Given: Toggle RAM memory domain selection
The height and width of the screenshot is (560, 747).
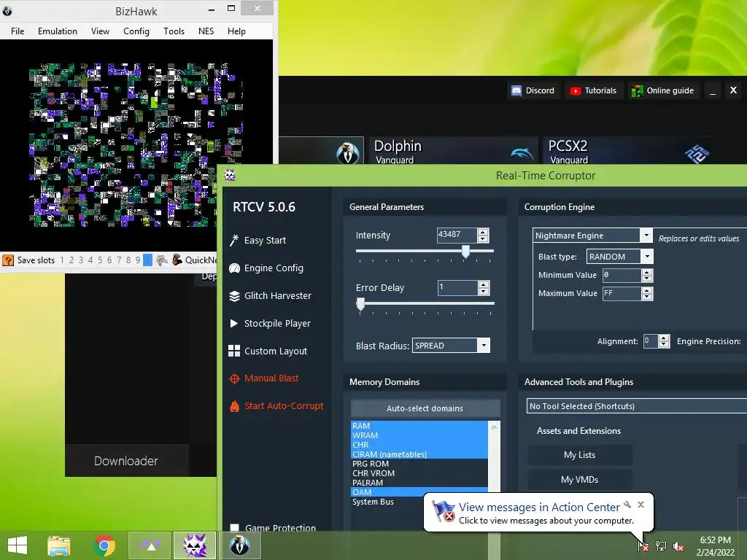Looking at the screenshot, I should (x=419, y=426).
